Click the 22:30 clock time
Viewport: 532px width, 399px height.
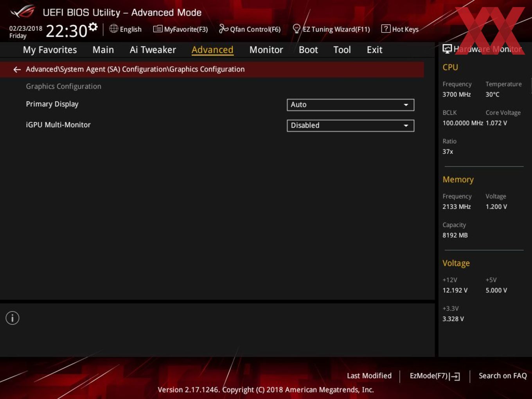(x=66, y=31)
